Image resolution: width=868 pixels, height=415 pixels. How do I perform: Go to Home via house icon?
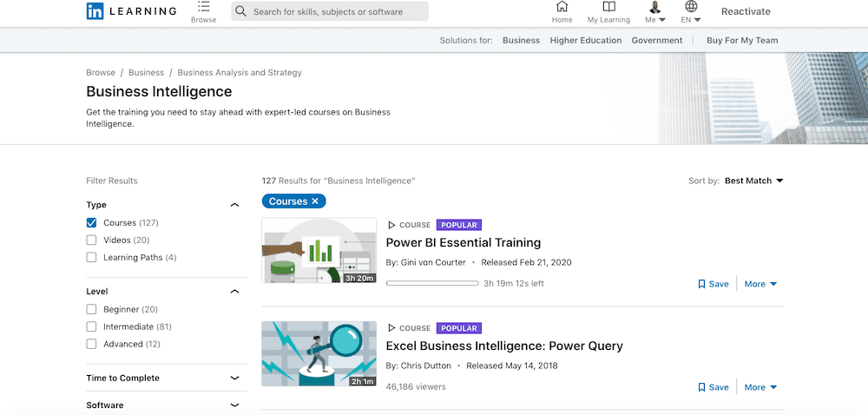[x=562, y=7]
